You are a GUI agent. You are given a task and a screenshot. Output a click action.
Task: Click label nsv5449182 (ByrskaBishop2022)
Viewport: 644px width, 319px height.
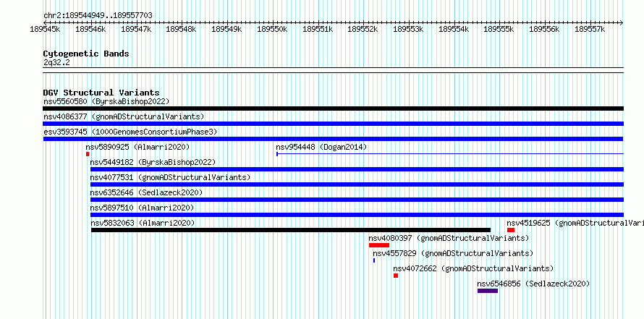pos(153,162)
